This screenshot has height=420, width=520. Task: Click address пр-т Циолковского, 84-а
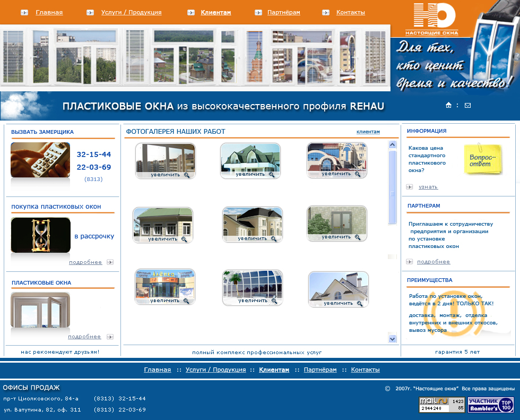click(x=41, y=398)
